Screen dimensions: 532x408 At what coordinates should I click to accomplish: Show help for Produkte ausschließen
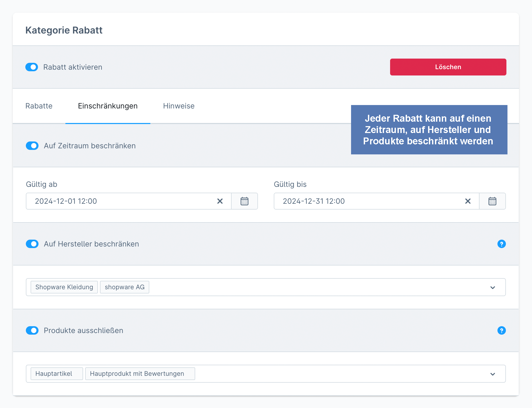click(x=501, y=330)
